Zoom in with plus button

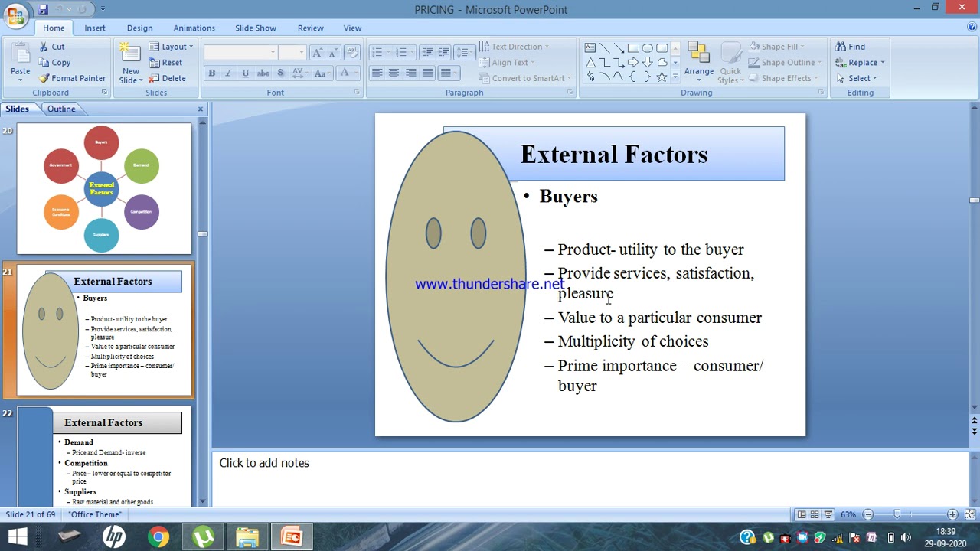(x=952, y=514)
